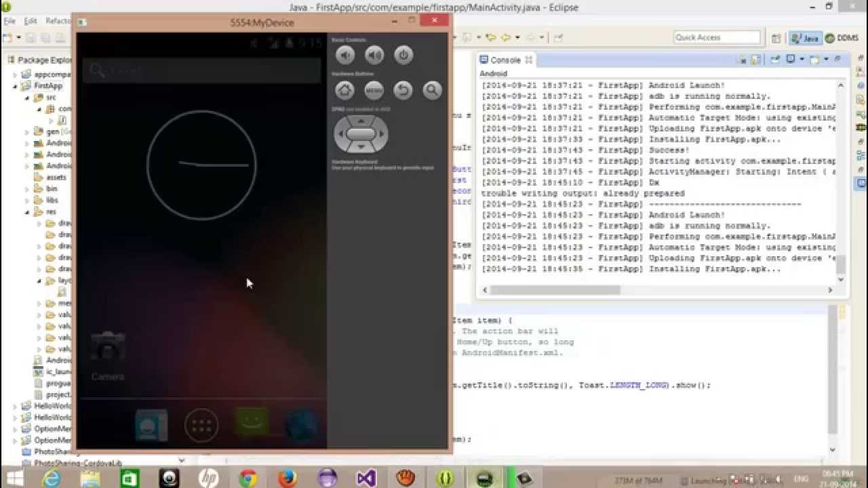
Task: Expand the bin folder node
Action: point(28,190)
